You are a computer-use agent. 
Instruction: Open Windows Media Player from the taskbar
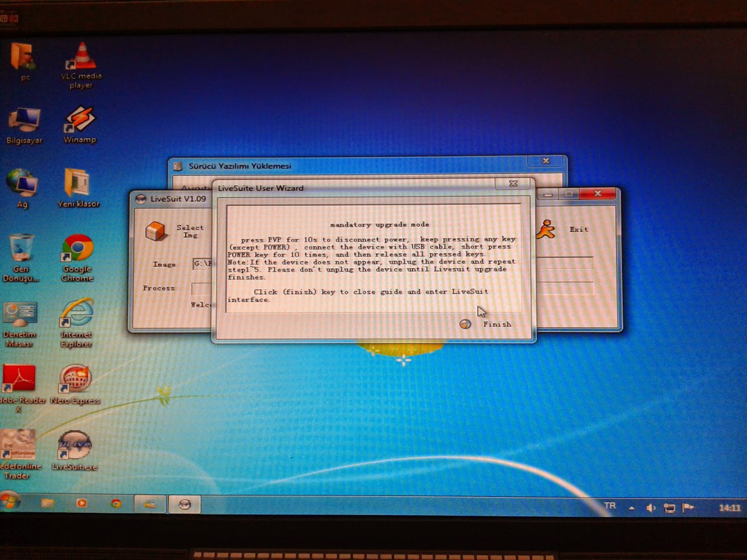[82, 503]
